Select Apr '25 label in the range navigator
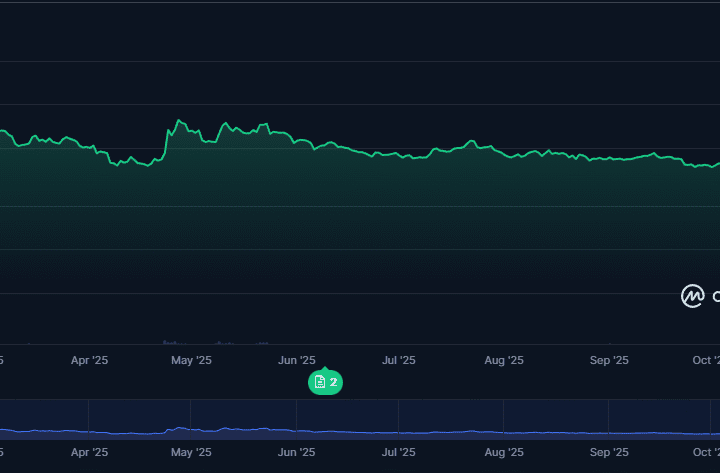 click(x=90, y=452)
